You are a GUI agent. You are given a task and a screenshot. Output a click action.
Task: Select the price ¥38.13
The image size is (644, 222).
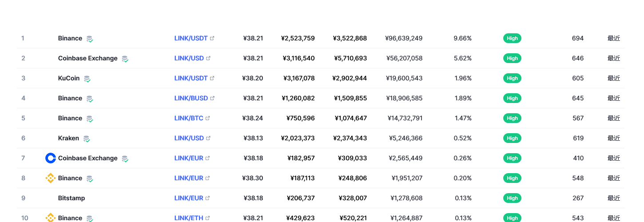click(x=253, y=138)
